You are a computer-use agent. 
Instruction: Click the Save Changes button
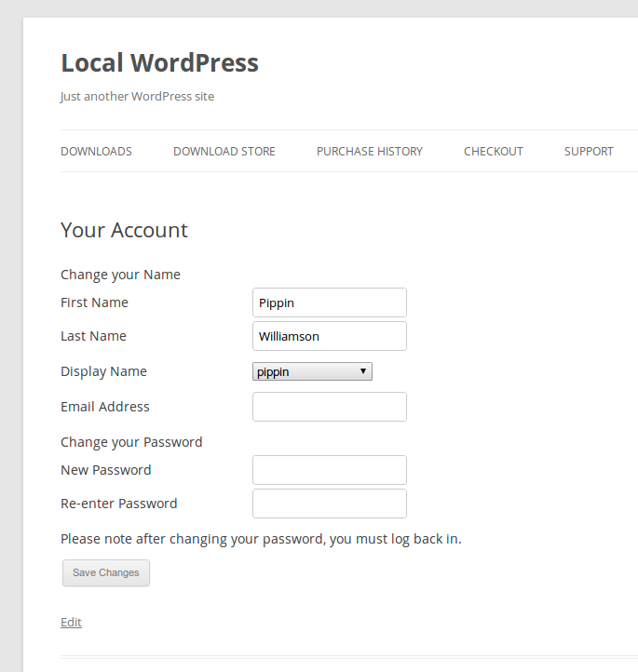pos(106,572)
